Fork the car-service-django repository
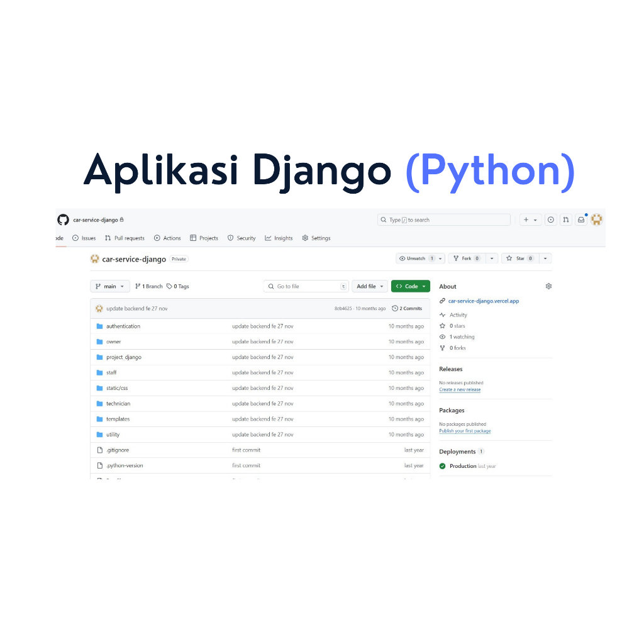Screen dimensions: 644x644 (x=467, y=258)
